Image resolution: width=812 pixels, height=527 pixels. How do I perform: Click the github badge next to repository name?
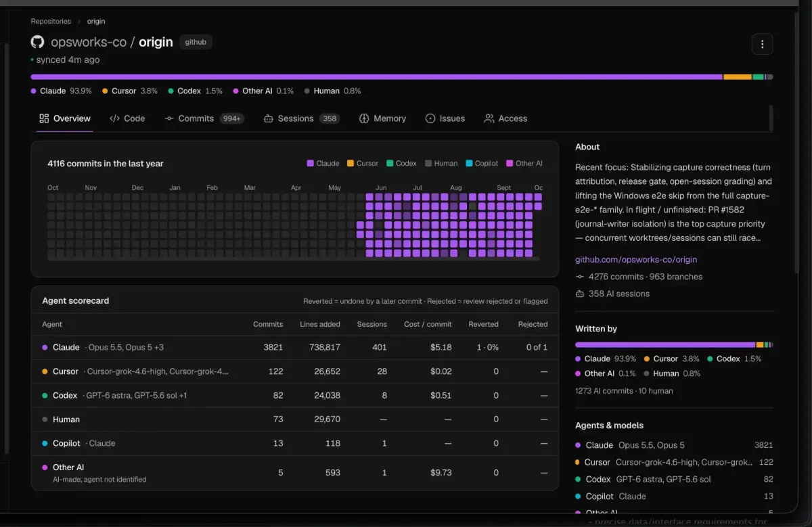[x=196, y=42]
